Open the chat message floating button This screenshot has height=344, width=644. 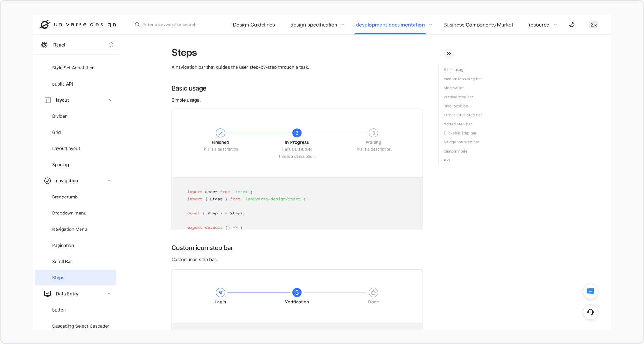click(590, 291)
